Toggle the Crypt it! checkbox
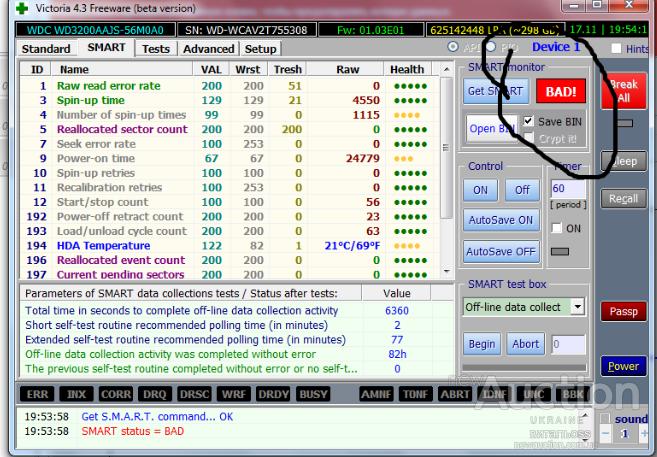 tap(528, 138)
